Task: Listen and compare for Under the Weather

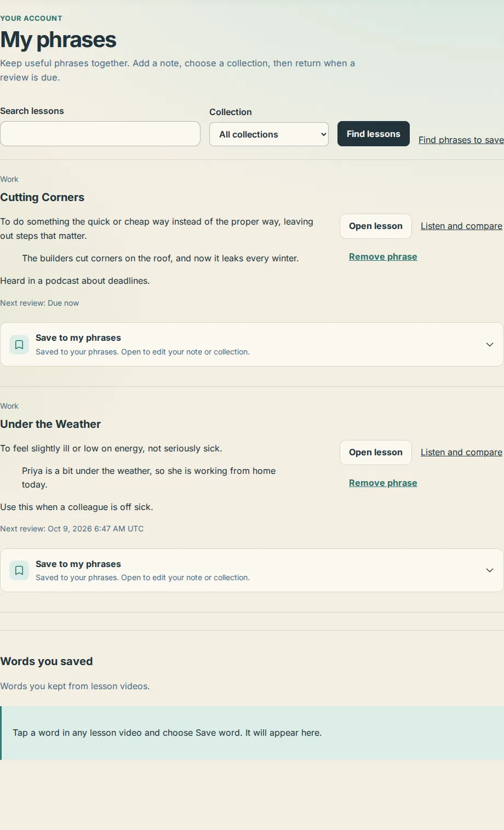Action: (461, 452)
